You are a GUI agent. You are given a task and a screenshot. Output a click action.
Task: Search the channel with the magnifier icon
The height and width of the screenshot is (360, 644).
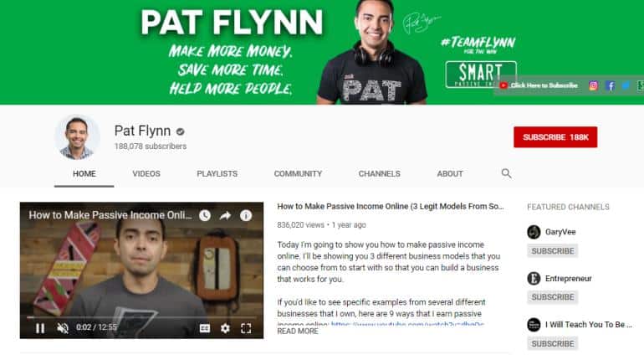[x=506, y=173]
